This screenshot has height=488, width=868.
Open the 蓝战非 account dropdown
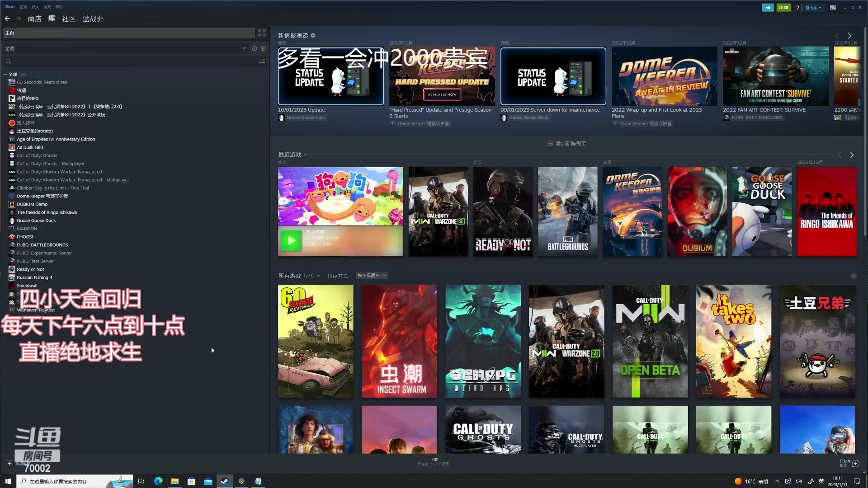pos(813,8)
